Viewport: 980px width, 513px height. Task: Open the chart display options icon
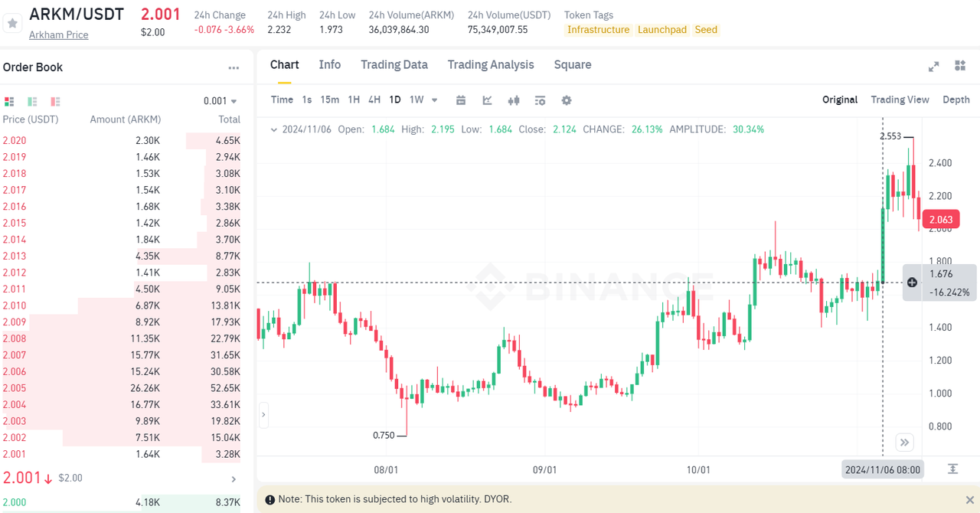540,100
